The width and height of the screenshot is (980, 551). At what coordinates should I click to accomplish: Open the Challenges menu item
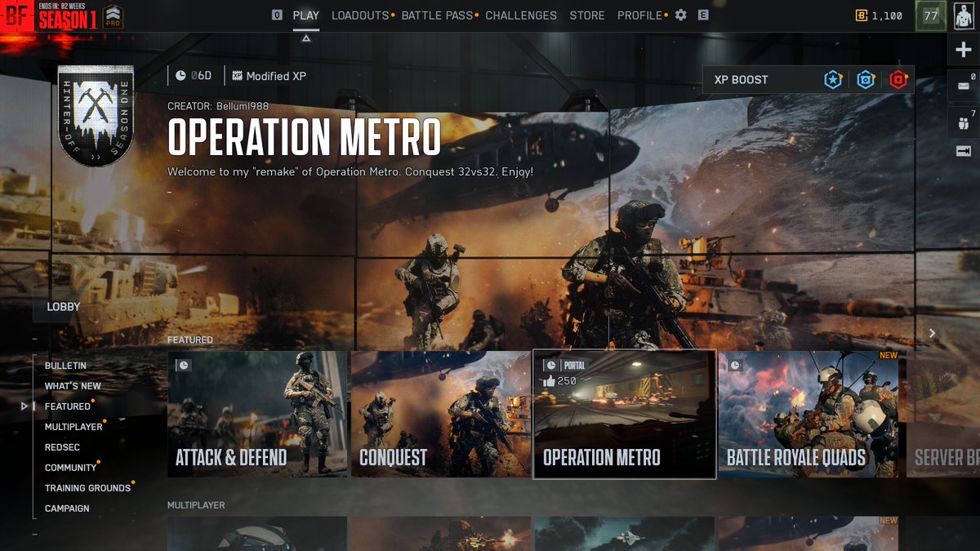[x=521, y=15]
